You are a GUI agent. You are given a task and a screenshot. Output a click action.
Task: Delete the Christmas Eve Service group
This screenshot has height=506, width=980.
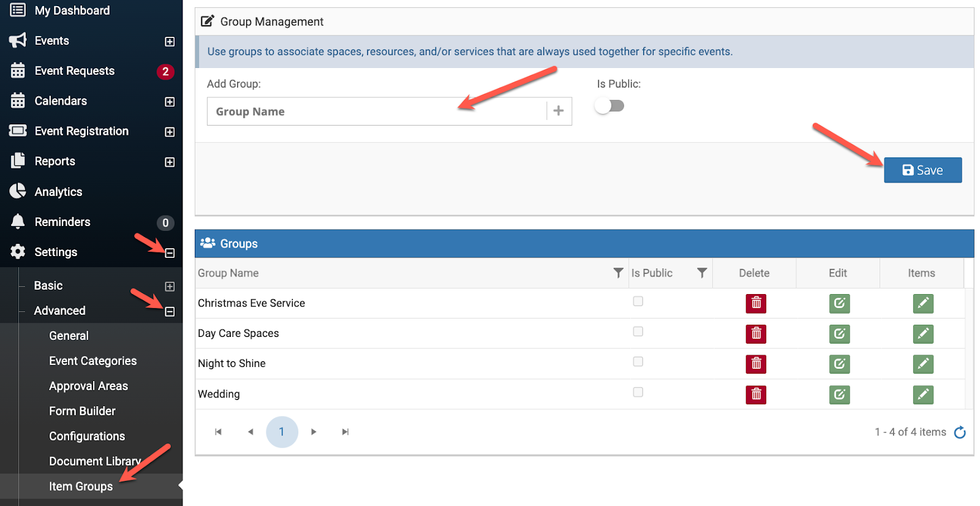coord(756,303)
